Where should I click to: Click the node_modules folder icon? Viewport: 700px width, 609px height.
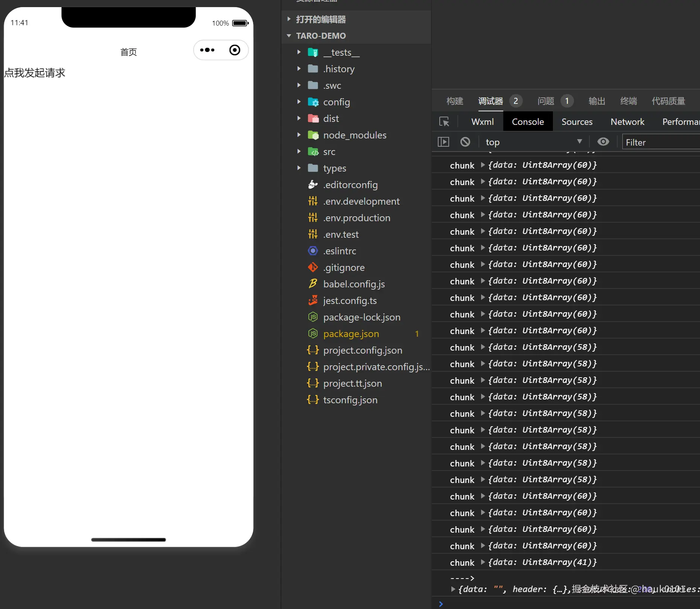click(313, 135)
